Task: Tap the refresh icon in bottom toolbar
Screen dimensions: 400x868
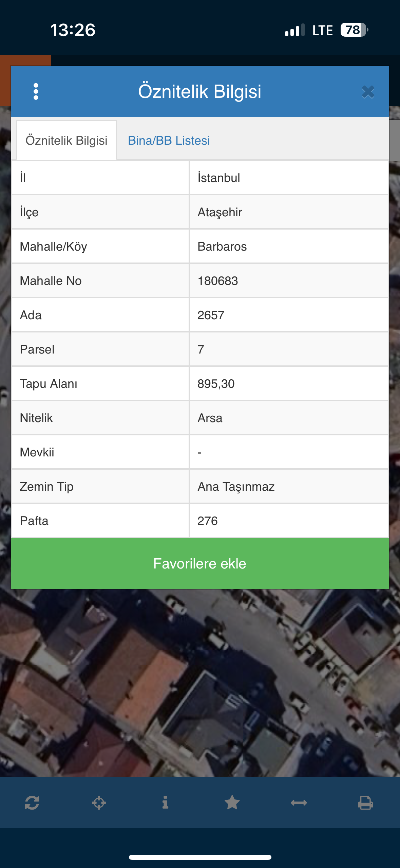Action: tap(32, 803)
